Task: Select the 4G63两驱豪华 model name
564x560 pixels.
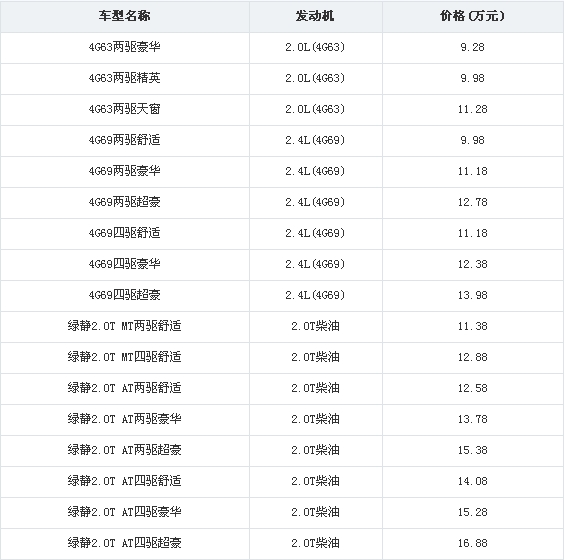Action: click(124, 47)
